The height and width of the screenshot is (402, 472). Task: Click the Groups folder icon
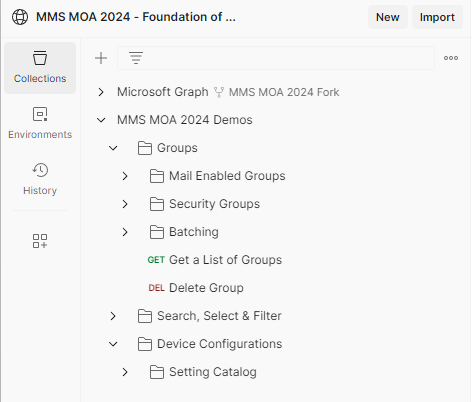(145, 148)
